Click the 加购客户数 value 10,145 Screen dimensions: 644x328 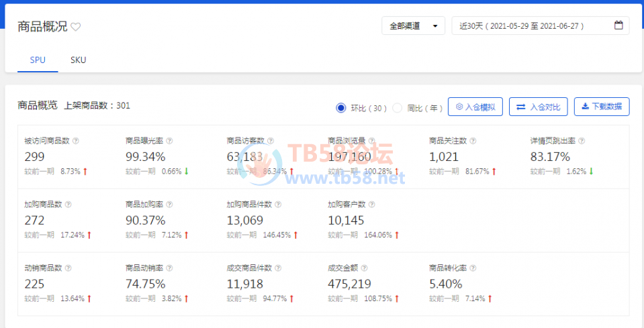point(347,220)
